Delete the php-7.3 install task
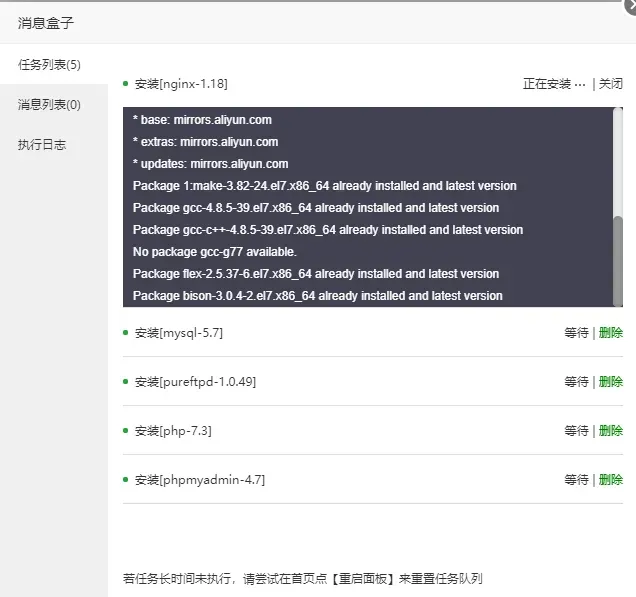Viewport: 636px width, 597px height. [610, 430]
